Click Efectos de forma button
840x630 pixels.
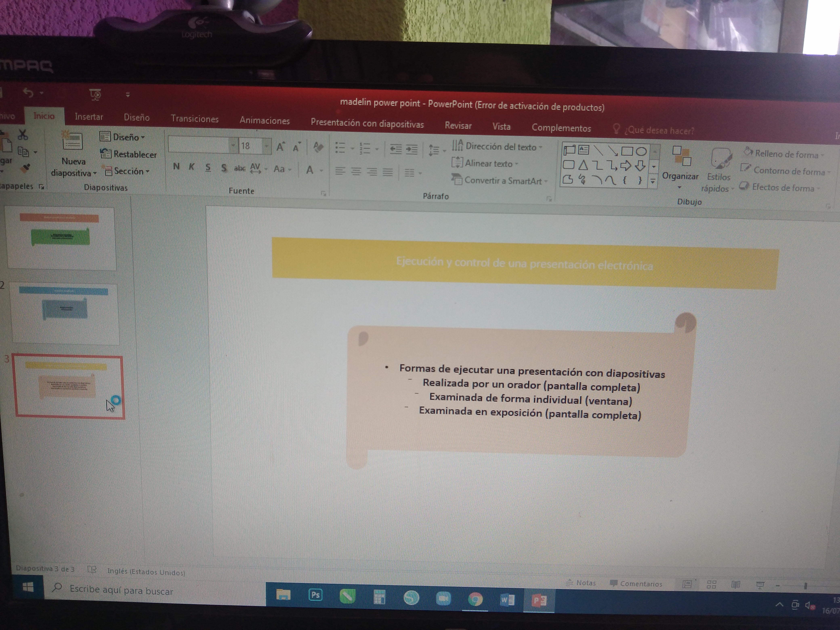click(x=780, y=187)
